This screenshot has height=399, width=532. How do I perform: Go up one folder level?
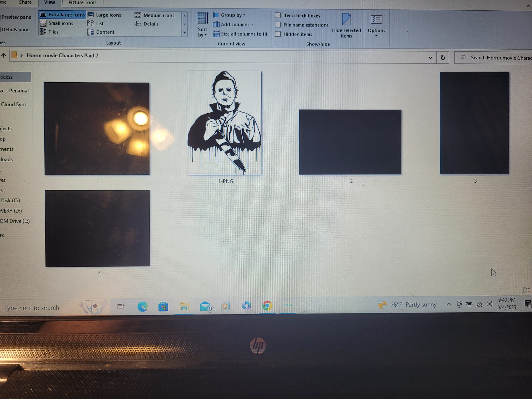[4, 56]
